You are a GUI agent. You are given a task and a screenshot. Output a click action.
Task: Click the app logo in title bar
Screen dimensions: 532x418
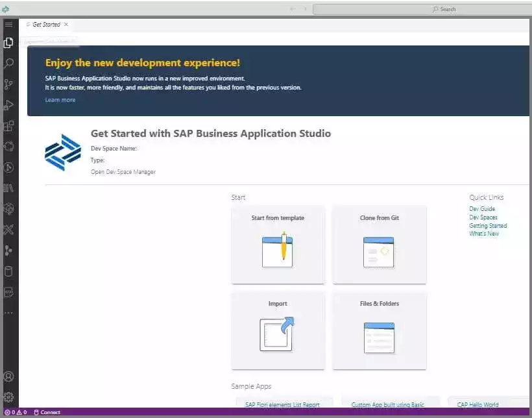point(5,10)
